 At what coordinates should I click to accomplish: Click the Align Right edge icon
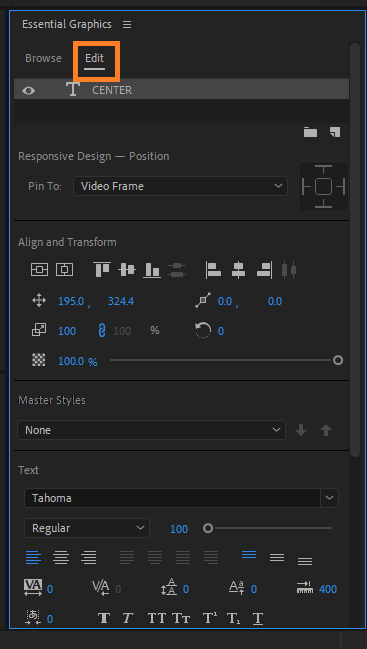264,270
